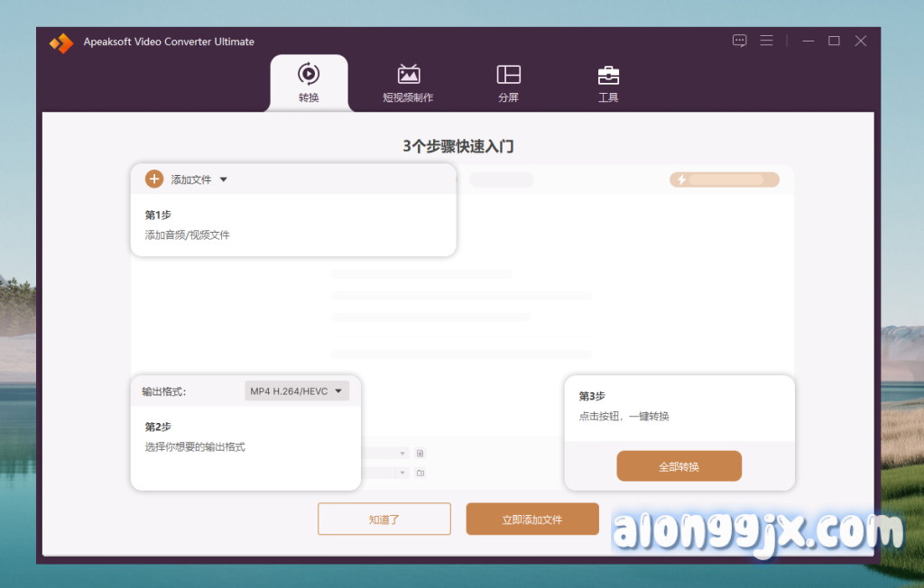Screen dimensions: 924x588
Task: Open the 短视频制作 tab
Action: pyautogui.click(x=408, y=83)
